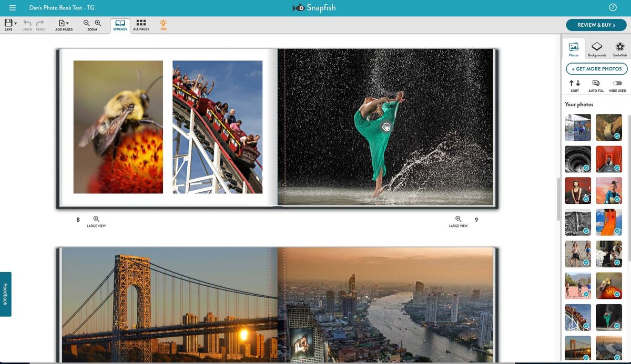Screen dimensions: 631x364
Task: Click the Undo icon
Action: coord(27,24)
